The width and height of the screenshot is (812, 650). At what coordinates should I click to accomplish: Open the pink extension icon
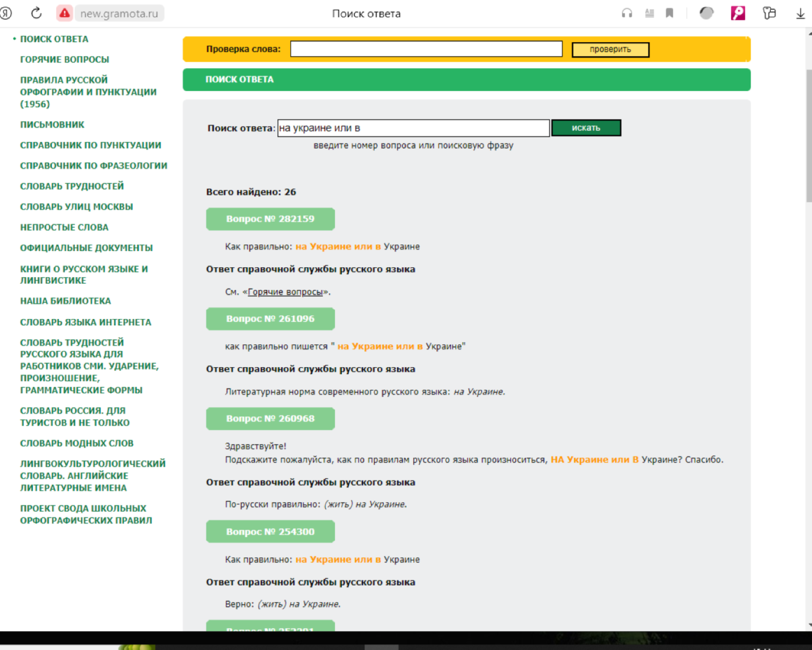tap(738, 13)
